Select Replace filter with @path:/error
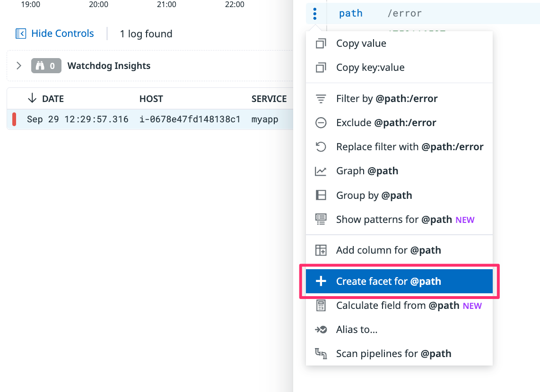Image resolution: width=540 pixels, height=392 pixels. click(409, 147)
